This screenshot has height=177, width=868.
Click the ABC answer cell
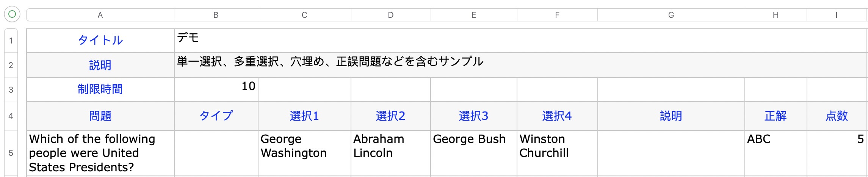[x=776, y=153]
